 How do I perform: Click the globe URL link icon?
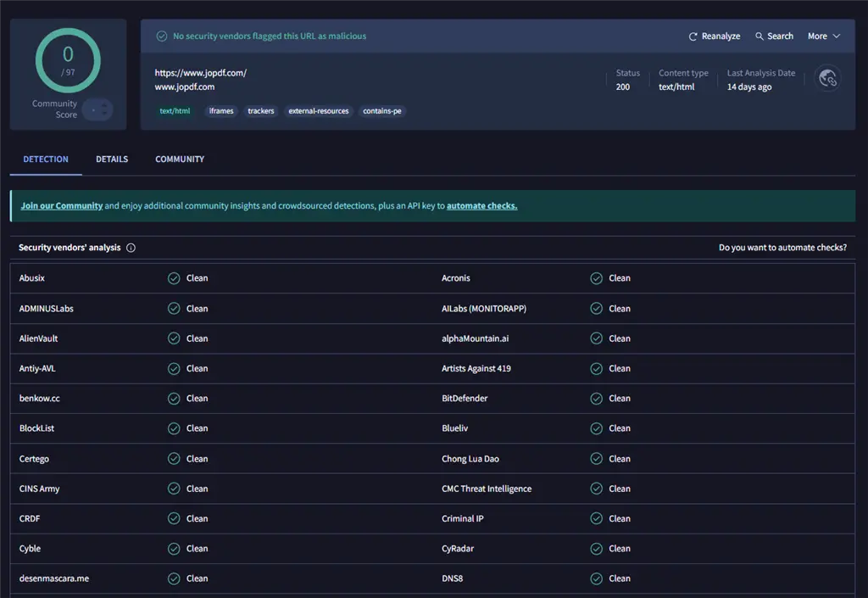coord(827,79)
